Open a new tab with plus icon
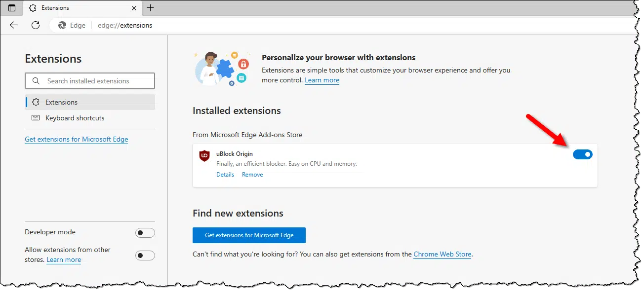The height and width of the screenshot is (292, 644). coord(151,8)
